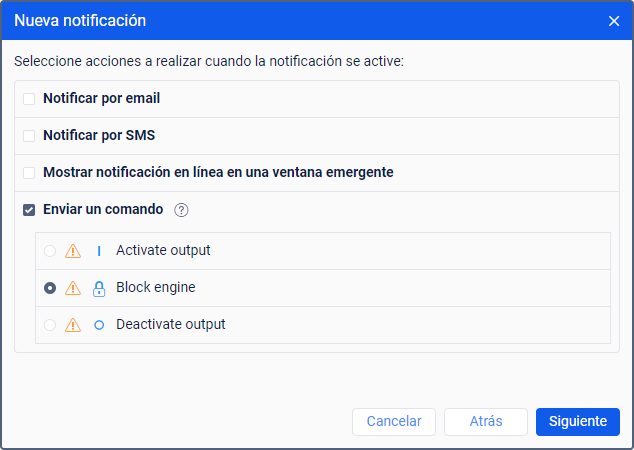Click the help icon beside Enviar un comando
The width and height of the screenshot is (634, 450).
tap(181, 210)
